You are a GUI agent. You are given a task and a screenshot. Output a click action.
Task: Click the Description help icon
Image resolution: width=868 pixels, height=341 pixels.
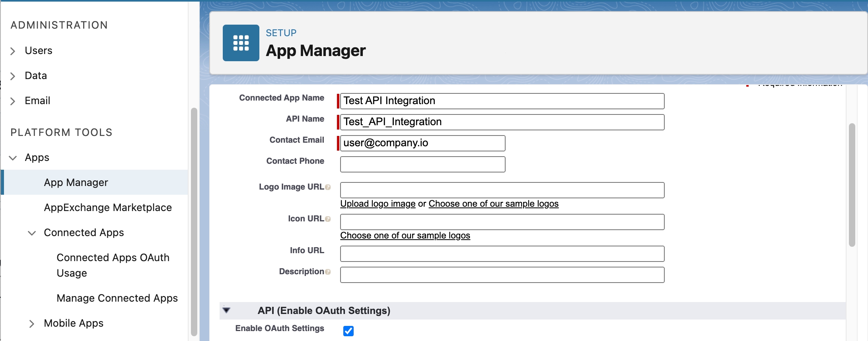click(x=328, y=272)
